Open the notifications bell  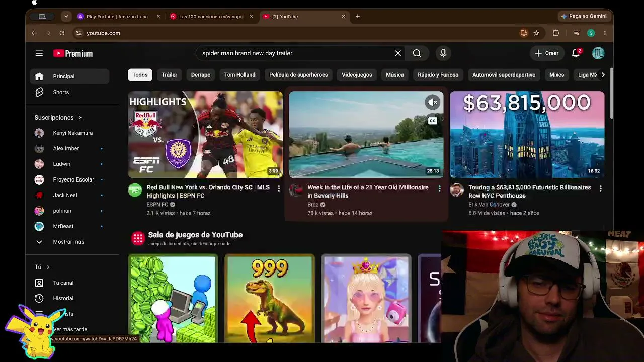(576, 53)
